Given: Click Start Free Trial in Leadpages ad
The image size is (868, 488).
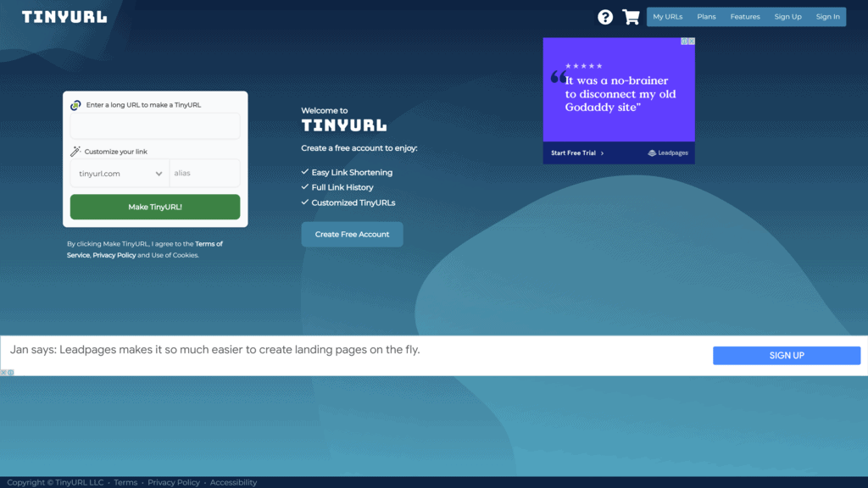Looking at the screenshot, I should click(x=577, y=153).
